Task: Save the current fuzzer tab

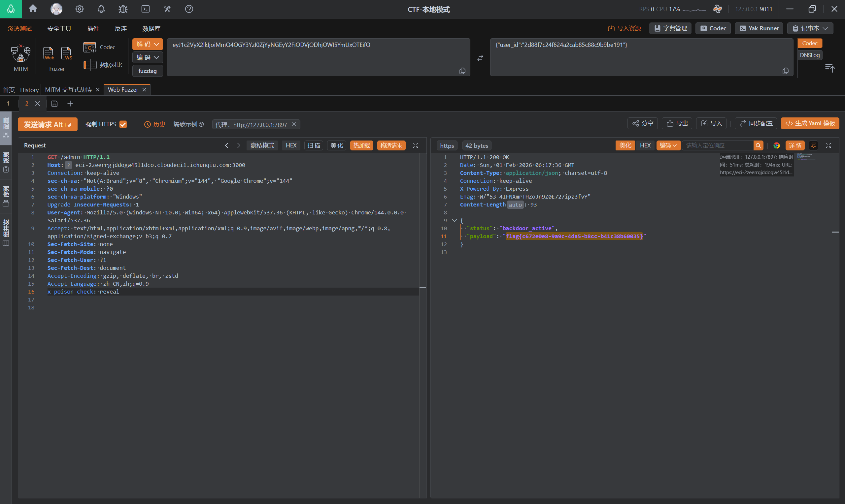Action: point(54,104)
